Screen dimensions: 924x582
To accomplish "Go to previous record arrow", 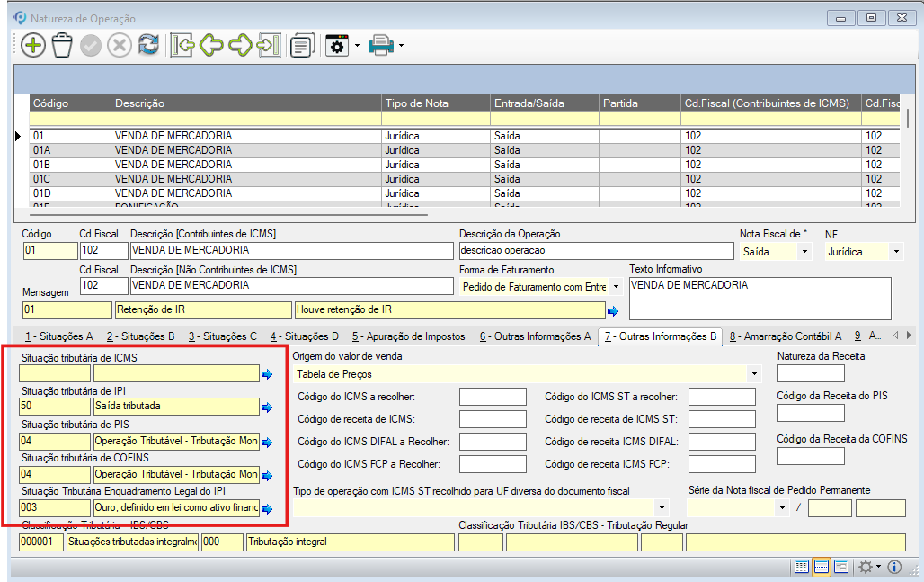I will click(211, 45).
